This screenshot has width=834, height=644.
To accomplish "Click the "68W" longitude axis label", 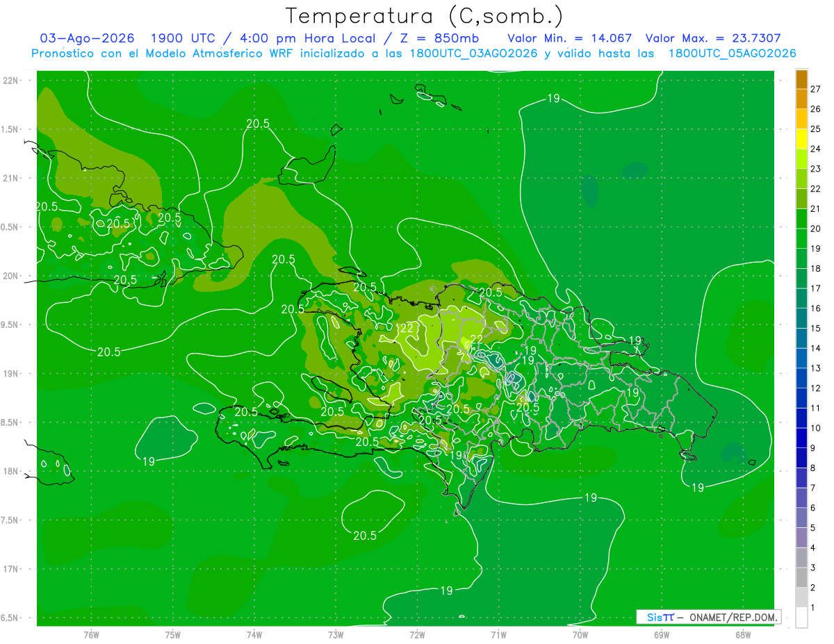I will tap(743, 635).
